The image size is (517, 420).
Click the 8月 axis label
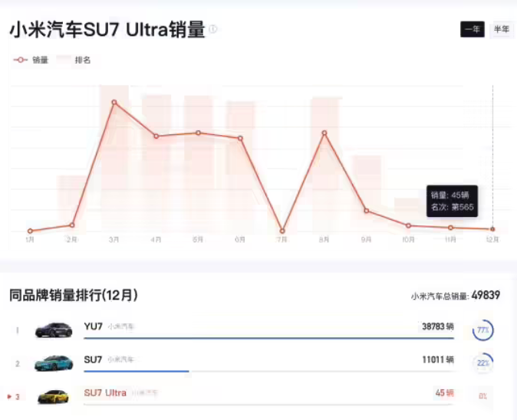[324, 239]
